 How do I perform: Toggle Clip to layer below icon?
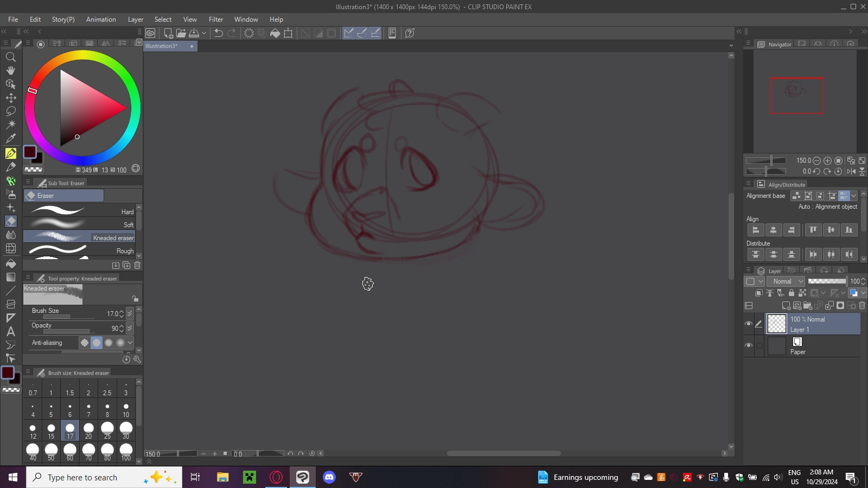click(759, 293)
